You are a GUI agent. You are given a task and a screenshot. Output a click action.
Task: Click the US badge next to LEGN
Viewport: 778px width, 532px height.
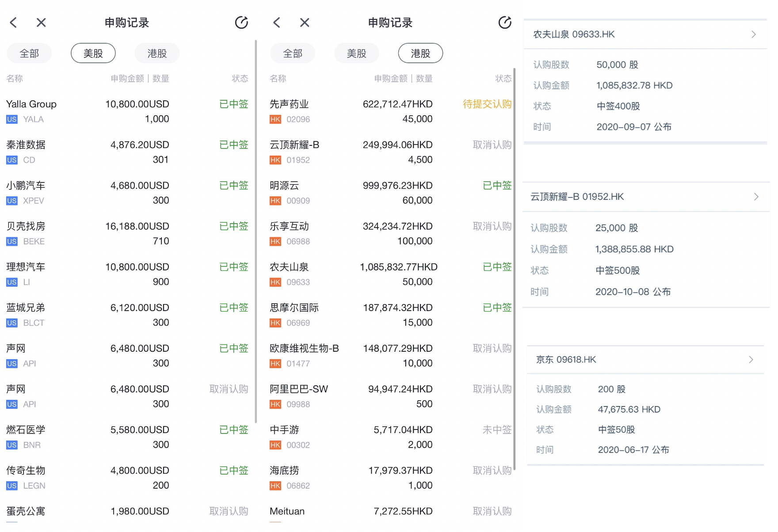pyautogui.click(x=12, y=486)
